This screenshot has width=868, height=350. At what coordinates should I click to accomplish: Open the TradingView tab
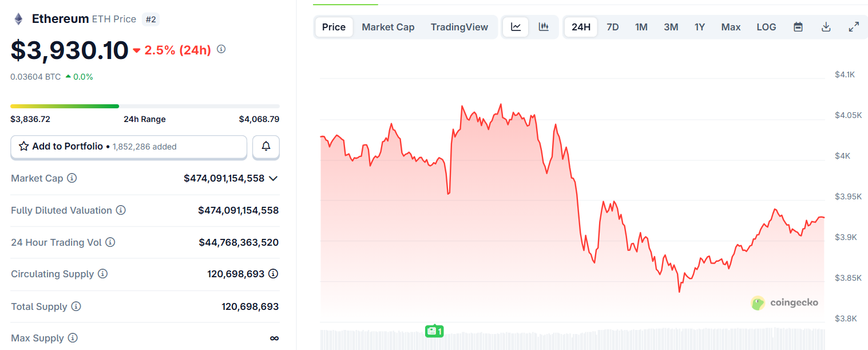point(459,27)
